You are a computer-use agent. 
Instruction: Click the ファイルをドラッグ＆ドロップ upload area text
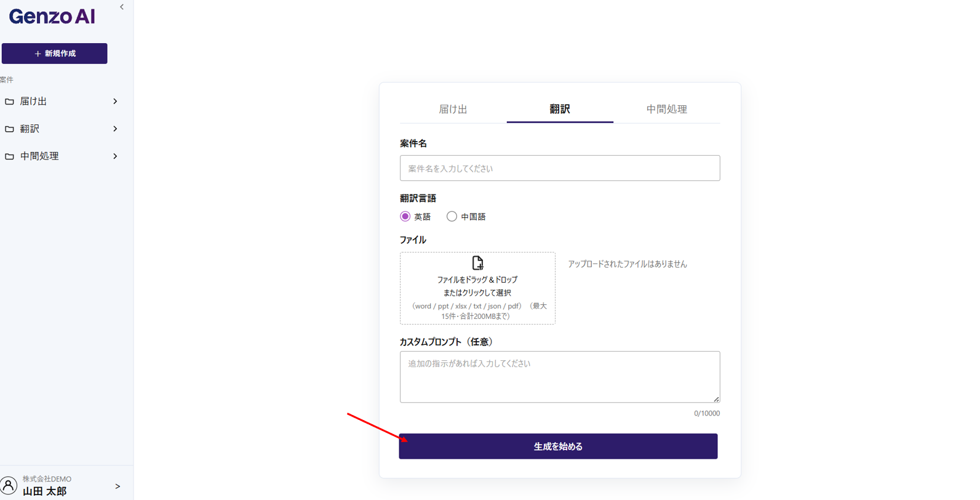[477, 280]
